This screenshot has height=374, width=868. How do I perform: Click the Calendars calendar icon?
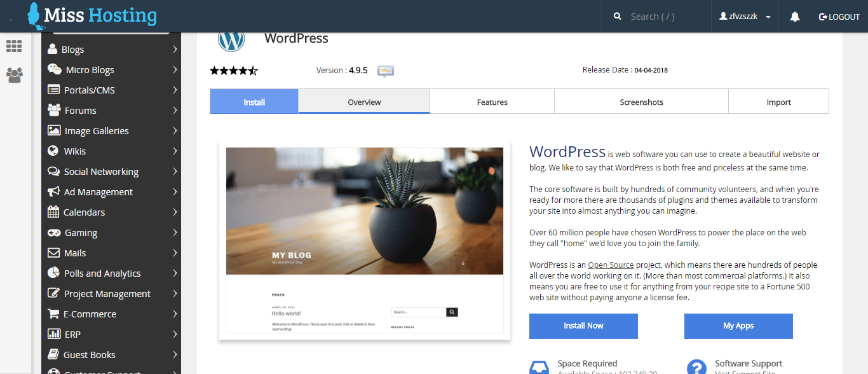click(53, 212)
